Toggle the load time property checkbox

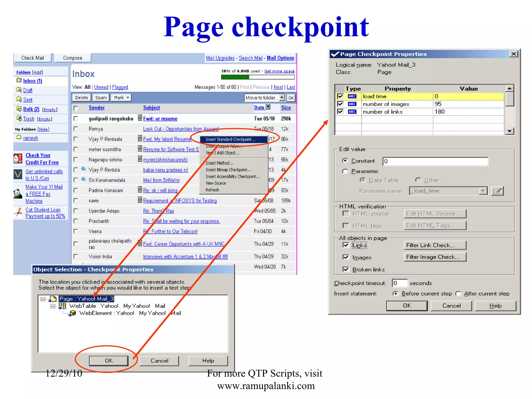click(340, 96)
